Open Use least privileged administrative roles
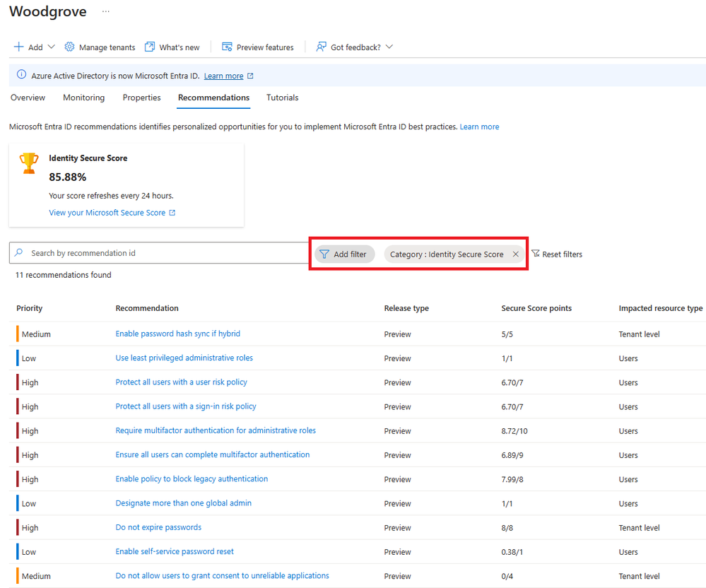Screen dimensions: 706x588 [184, 358]
